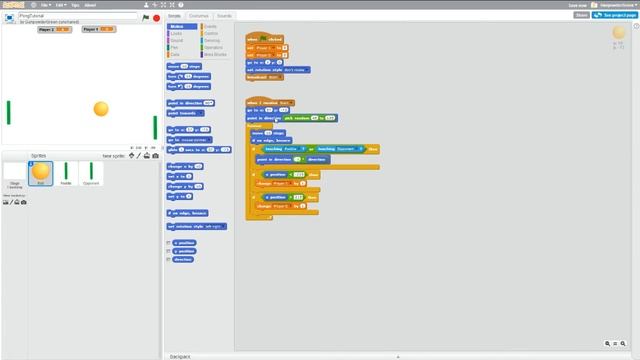Select the Shrink sprite tool in the top bar

(172, 5)
